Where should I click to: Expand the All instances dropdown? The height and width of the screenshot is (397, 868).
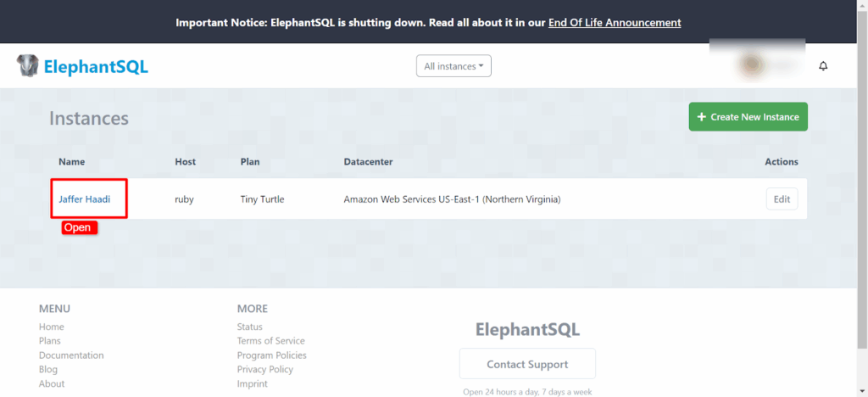[x=453, y=66]
